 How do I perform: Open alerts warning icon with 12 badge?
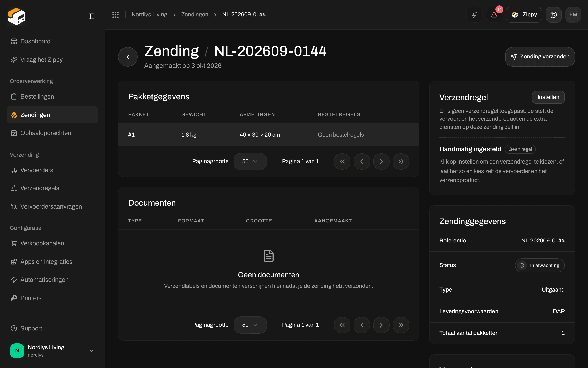click(x=494, y=15)
